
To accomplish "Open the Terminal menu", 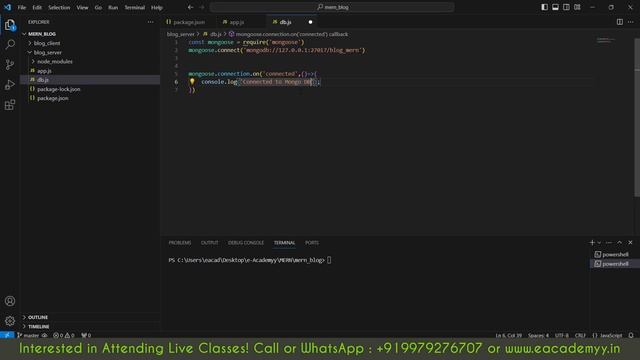I will [135, 7].
